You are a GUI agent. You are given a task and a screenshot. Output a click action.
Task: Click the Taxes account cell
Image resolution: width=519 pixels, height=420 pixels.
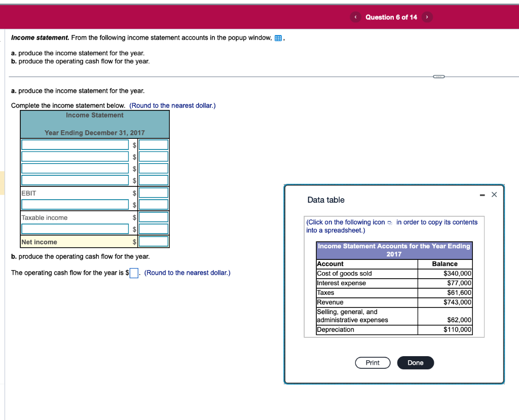coord(367,293)
